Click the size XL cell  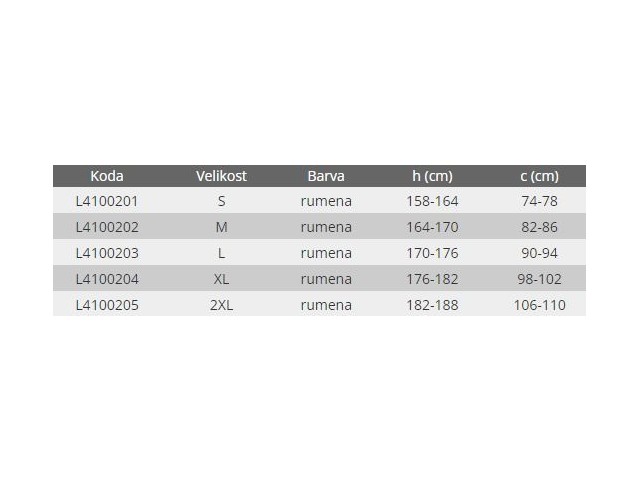click(221, 279)
